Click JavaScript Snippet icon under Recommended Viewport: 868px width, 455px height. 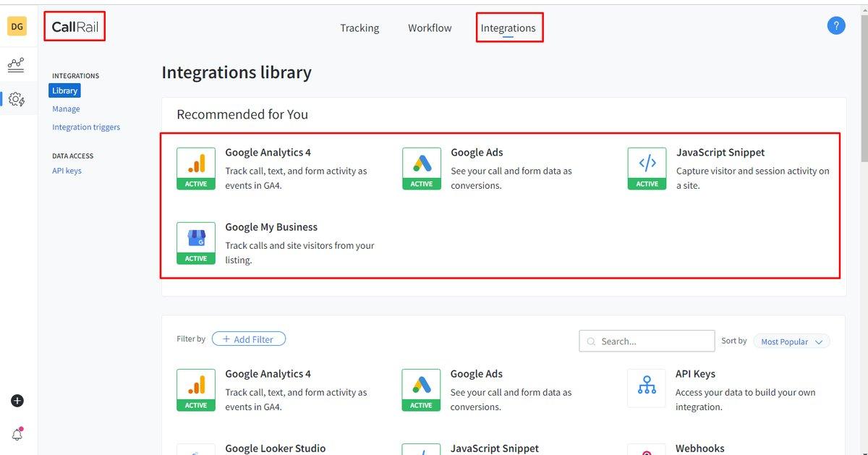coord(647,169)
